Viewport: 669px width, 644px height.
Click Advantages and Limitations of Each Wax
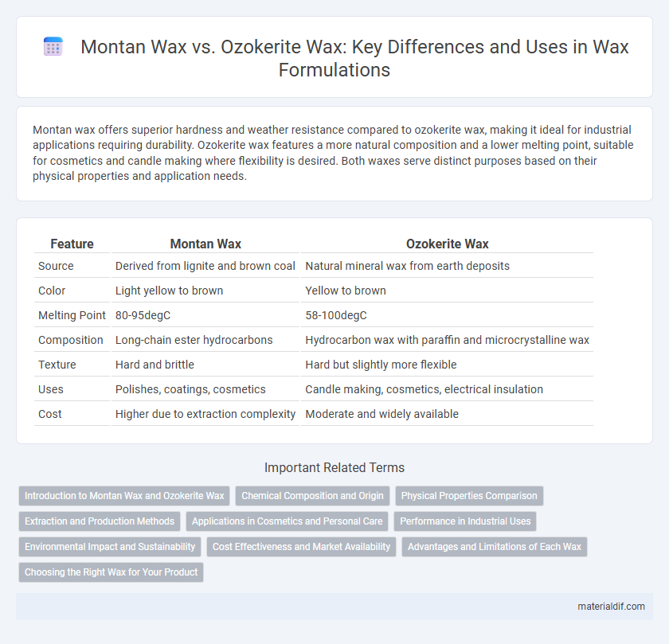pyautogui.click(x=495, y=547)
